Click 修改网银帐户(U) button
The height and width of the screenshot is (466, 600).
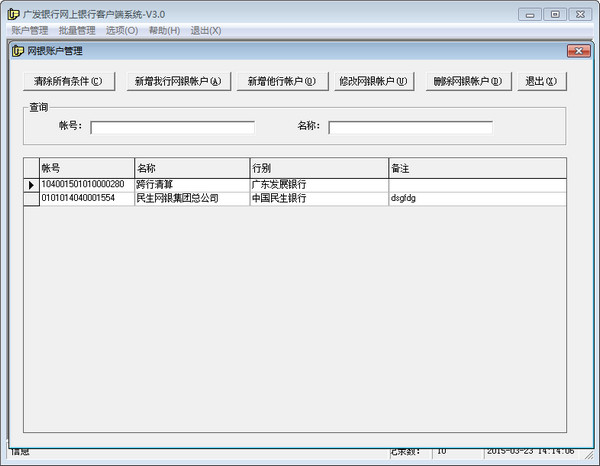coord(374,81)
